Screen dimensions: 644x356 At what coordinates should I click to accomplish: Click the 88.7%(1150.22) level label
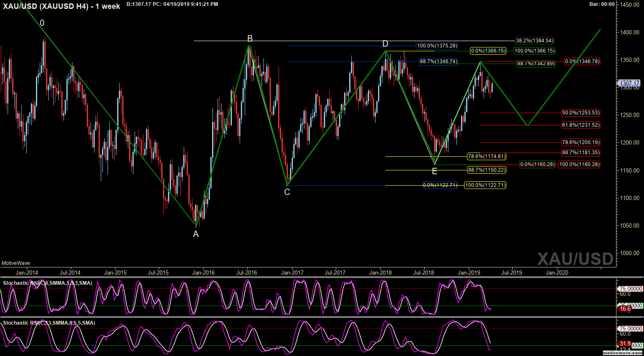click(x=486, y=170)
